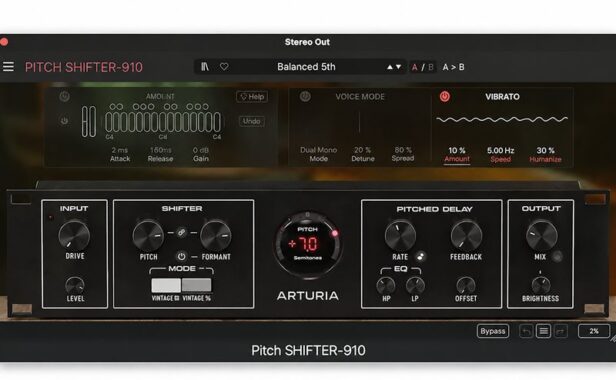Click the BRIGHTNESS knob
This screenshot has height=380, width=616.
click(541, 286)
